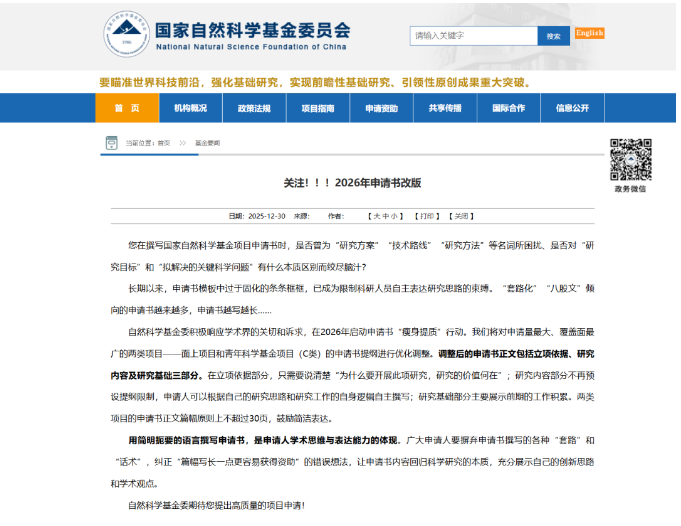Click the date text 2025-12-30
681x526 pixels.
click(x=267, y=216)
